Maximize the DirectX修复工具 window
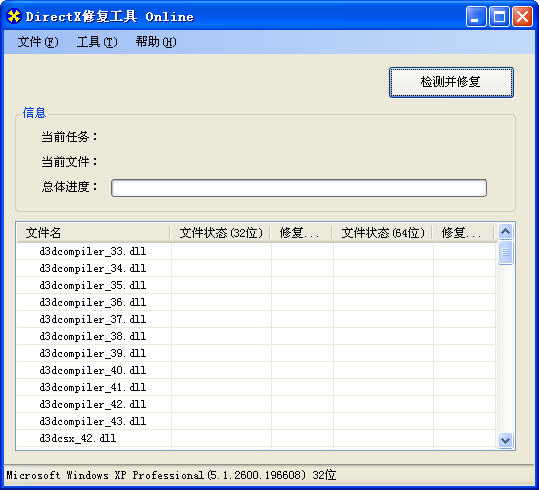The image size is (539, 490). point(499,16)
